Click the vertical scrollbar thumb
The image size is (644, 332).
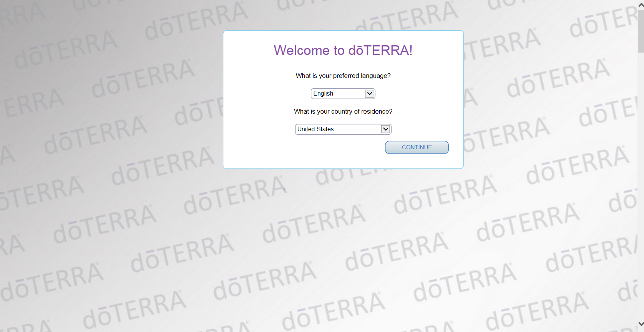tap(641, 31)
